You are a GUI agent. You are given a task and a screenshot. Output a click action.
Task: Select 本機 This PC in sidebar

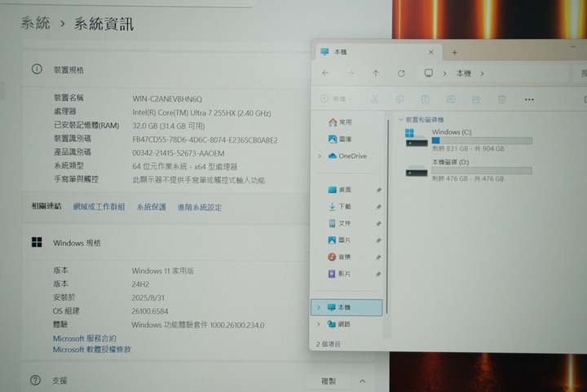pos(346,307)
